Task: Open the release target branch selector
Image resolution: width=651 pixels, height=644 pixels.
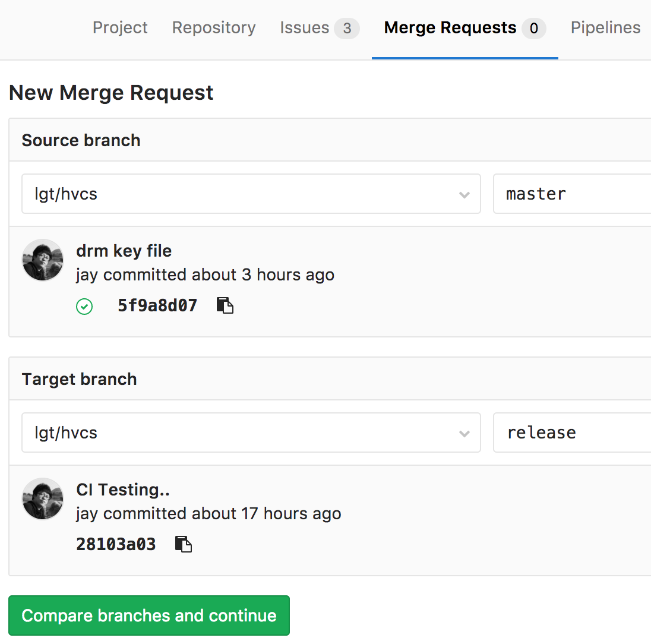Action: (x=572, y=433)
